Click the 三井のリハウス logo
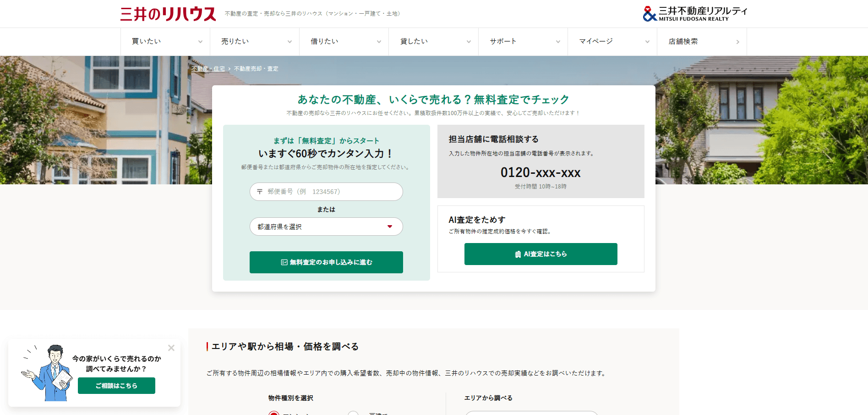Viewport: 868px width, 415px height. pyautogui.click(x=168, y=14)
